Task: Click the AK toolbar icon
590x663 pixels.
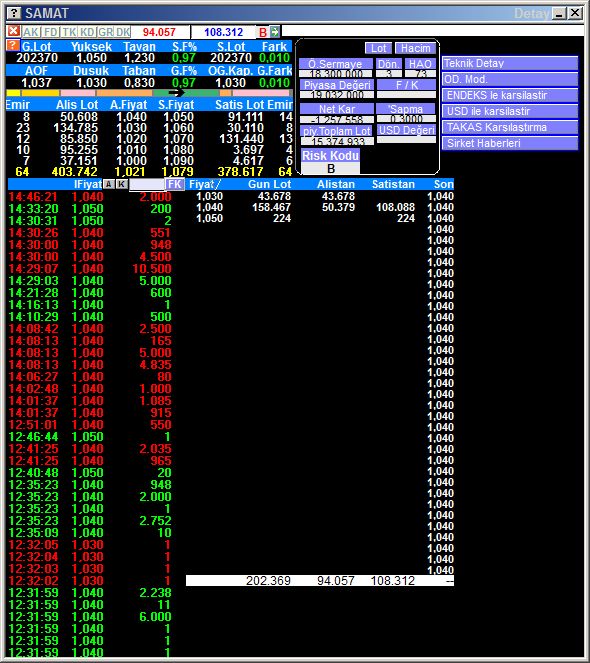Action: pyautogui.click(x=30, y=32)
